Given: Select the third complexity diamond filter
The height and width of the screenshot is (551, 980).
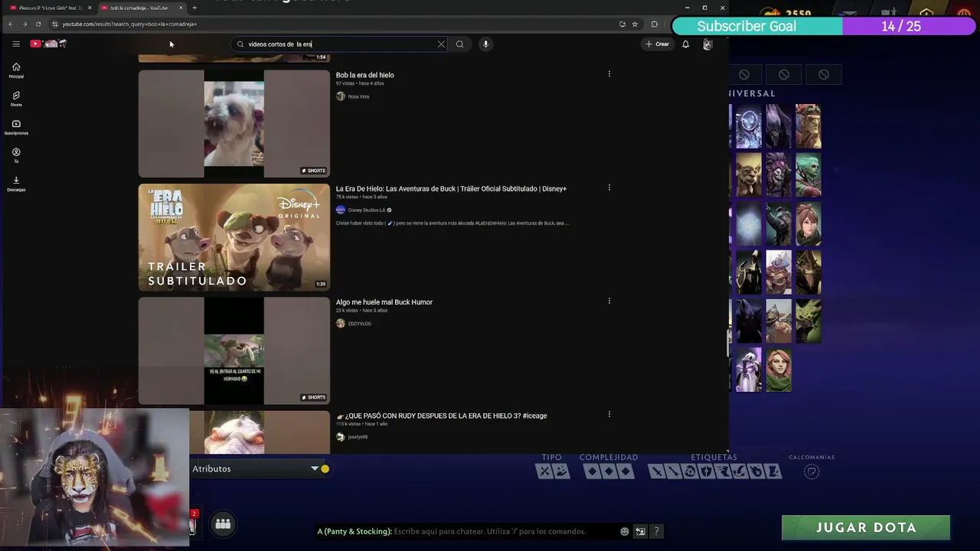Looking at the screenshot, I should [626, 471].
